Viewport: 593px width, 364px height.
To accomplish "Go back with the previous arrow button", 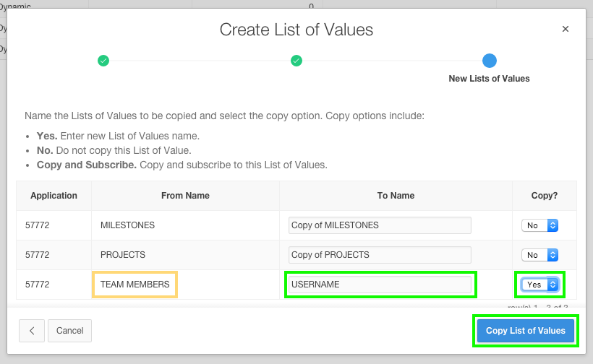I will tap(32, 331).
